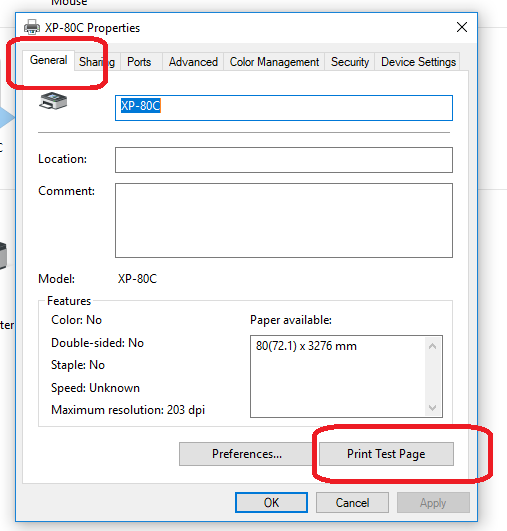The image size is (507, 531).
Task: Click the paper list scroll-up arrow
Action: (432, 346)
